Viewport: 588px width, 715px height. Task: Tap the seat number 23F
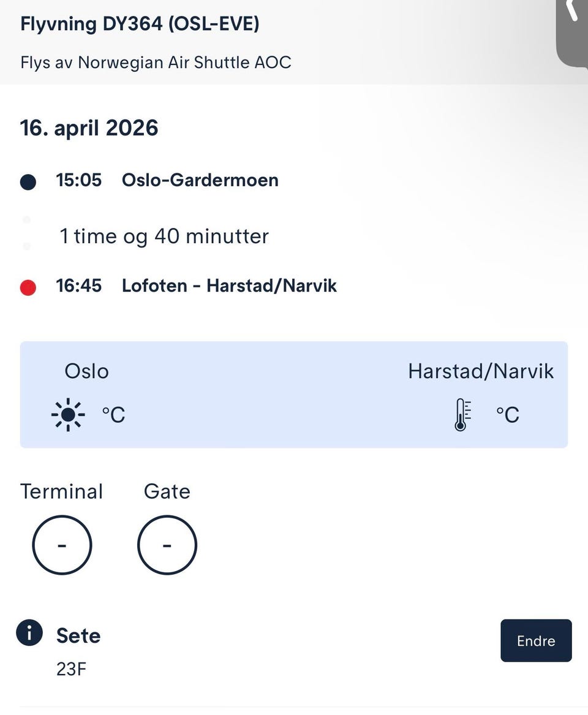pyautogui.click(x=71, y=670)
